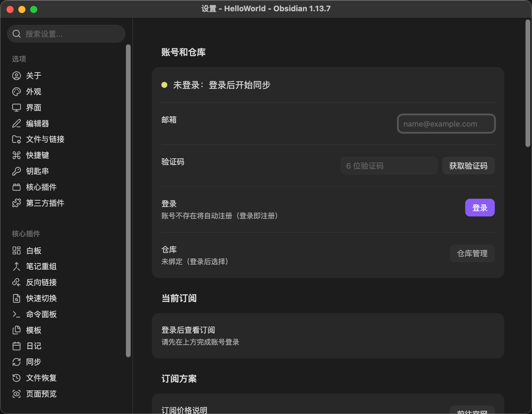Click the 订阅方案 heading
The width and height of the screenshot is (532, 414).
click(179, 379)
